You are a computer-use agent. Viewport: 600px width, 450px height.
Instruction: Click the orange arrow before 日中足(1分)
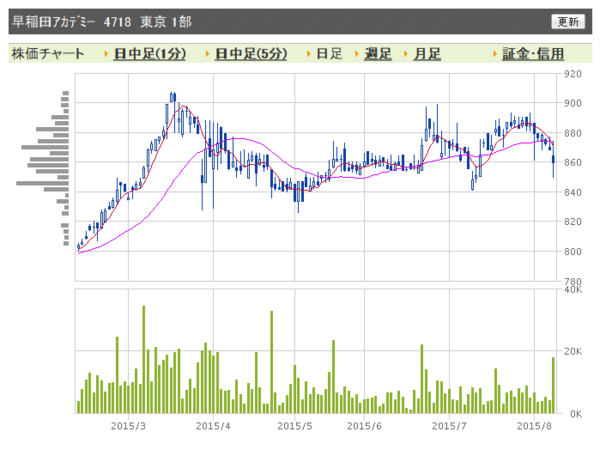pos(105,54)
